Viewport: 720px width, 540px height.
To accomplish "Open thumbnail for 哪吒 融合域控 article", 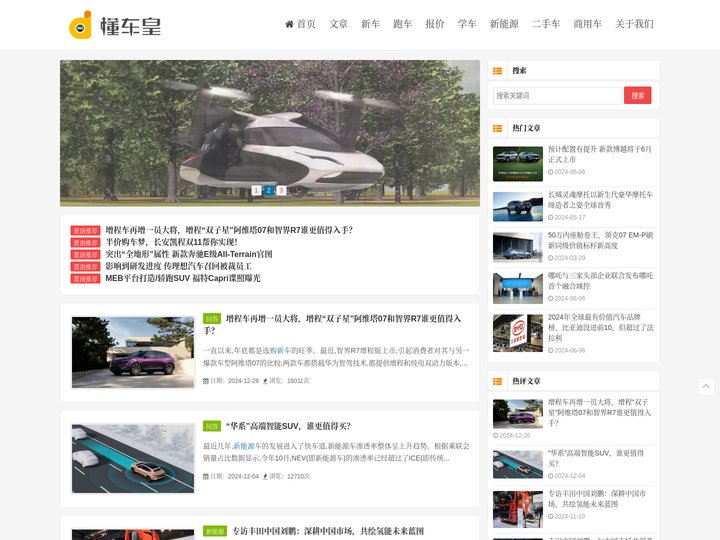I will 518,288.
